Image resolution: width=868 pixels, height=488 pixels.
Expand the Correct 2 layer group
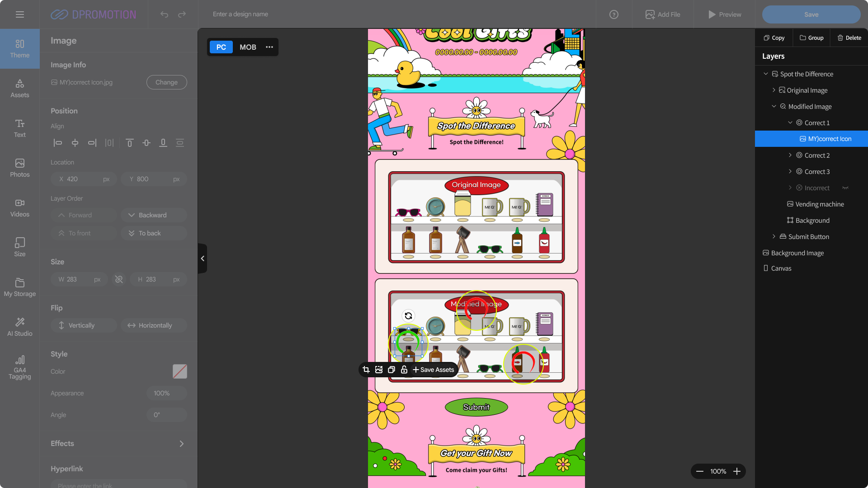(790, 155)
